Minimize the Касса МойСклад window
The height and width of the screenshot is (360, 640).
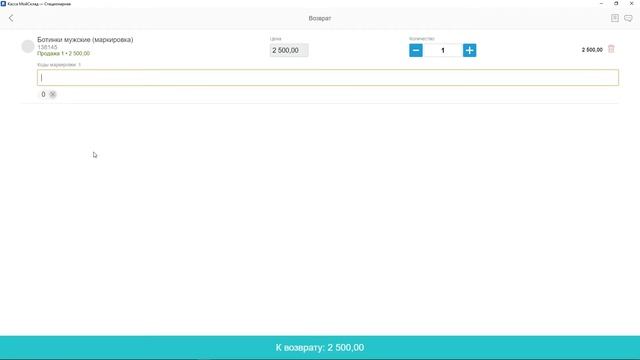pyautogui.click(x=601, y=4)
